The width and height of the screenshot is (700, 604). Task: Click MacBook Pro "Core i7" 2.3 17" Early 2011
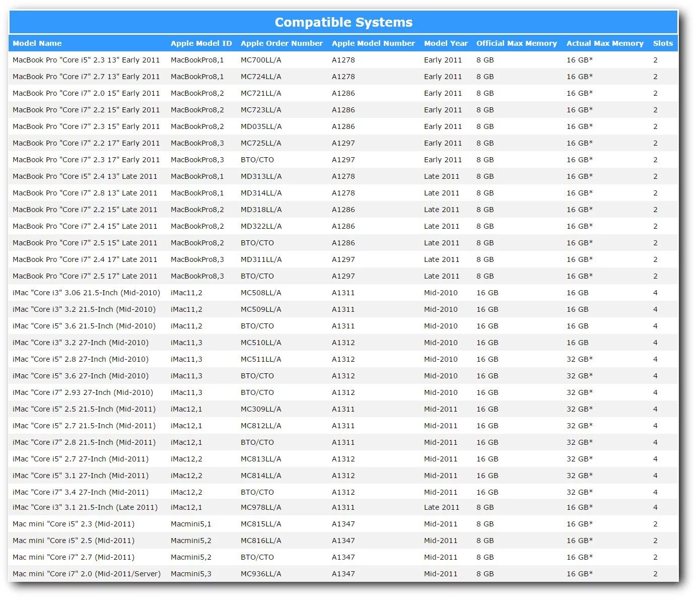click(86, 160)
